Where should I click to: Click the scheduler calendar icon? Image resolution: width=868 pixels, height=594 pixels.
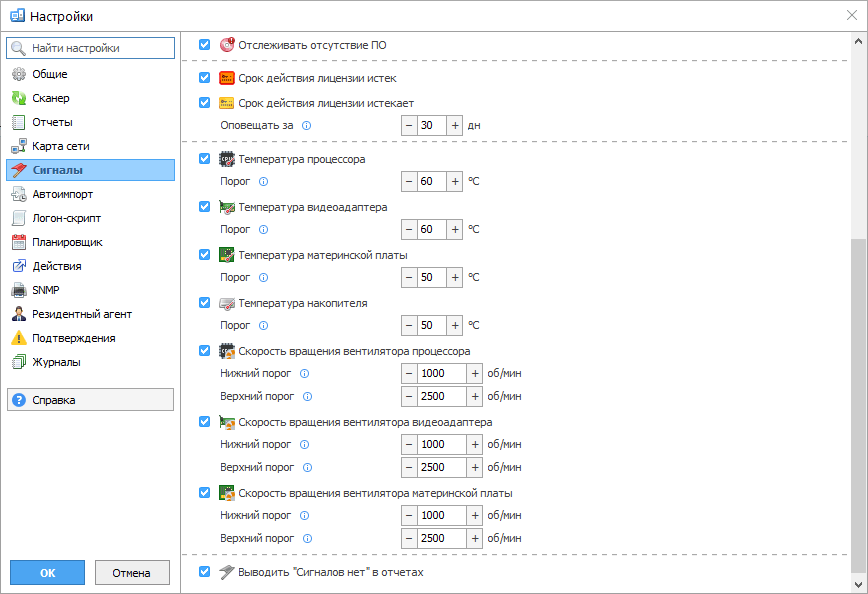coord(19,242)
